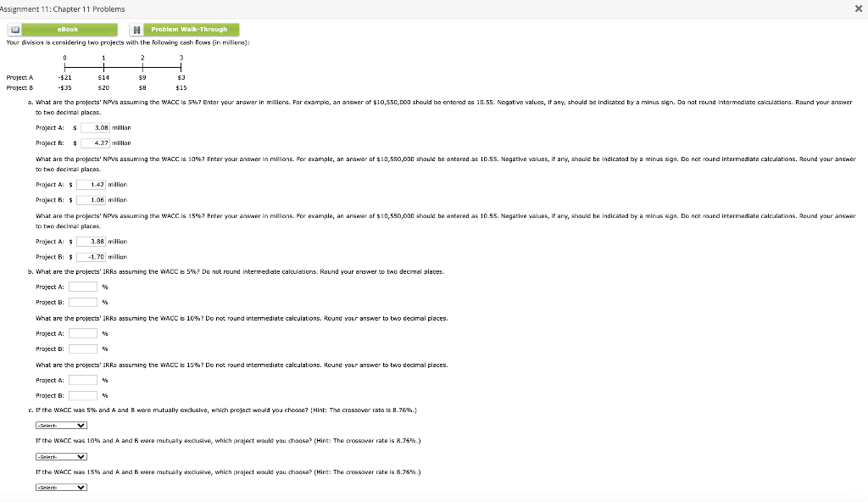Click Project A NPV field at 10% WACC
868x502 pixels.
pyautogui.click(x=91, y=185)
